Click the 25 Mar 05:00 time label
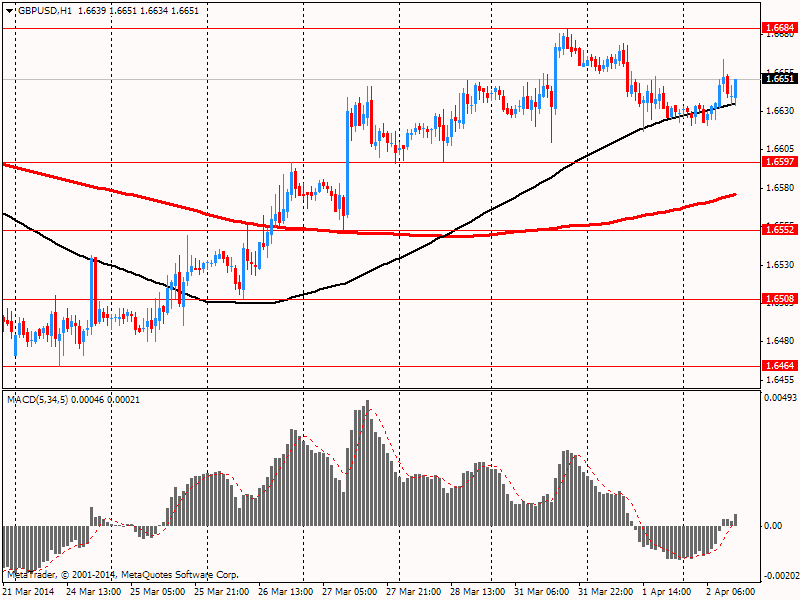This screenshot has width=800, height=600. (158, 592)
